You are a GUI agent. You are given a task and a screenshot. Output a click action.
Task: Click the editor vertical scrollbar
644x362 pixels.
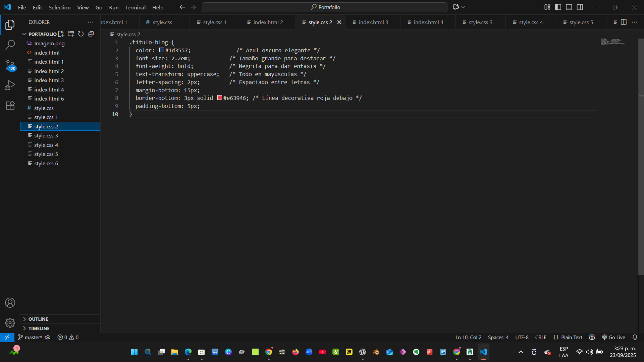(x=641, y=158)
